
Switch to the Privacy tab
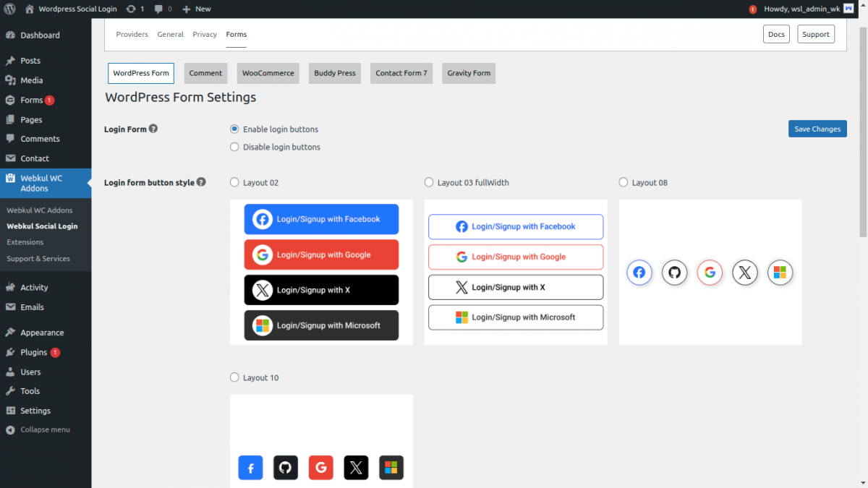coord(205,34)
